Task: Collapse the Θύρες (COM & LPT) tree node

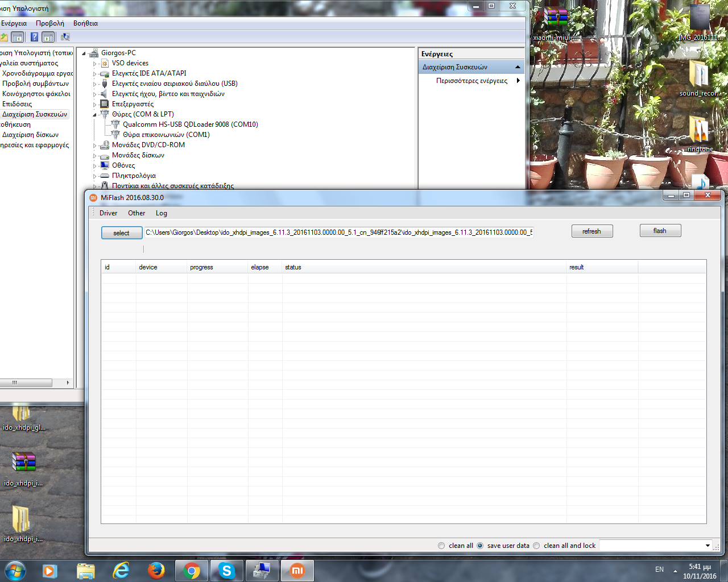Action: point(95,115)
